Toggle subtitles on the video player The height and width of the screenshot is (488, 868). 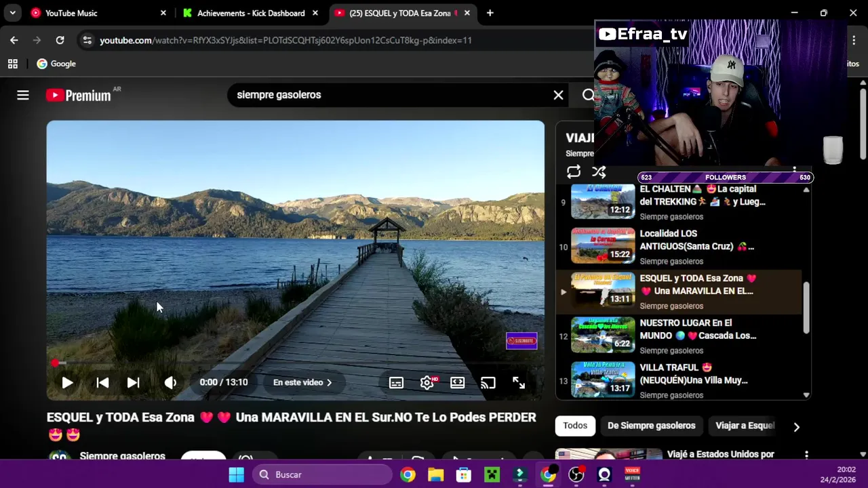396,383
